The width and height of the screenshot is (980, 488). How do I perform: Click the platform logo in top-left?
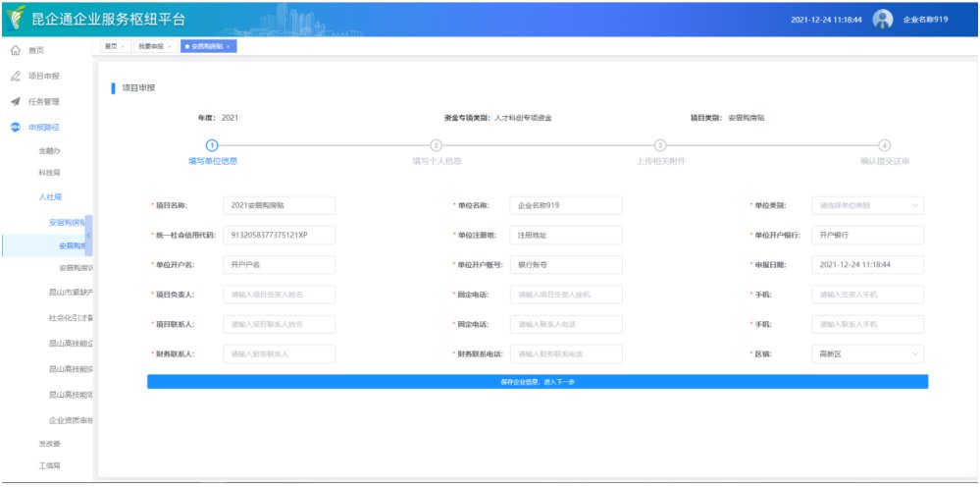pos(16,20)
